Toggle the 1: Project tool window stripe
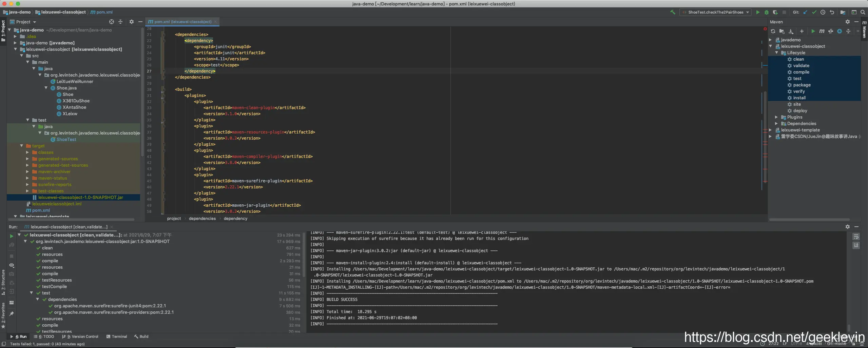 coord(3,30)
